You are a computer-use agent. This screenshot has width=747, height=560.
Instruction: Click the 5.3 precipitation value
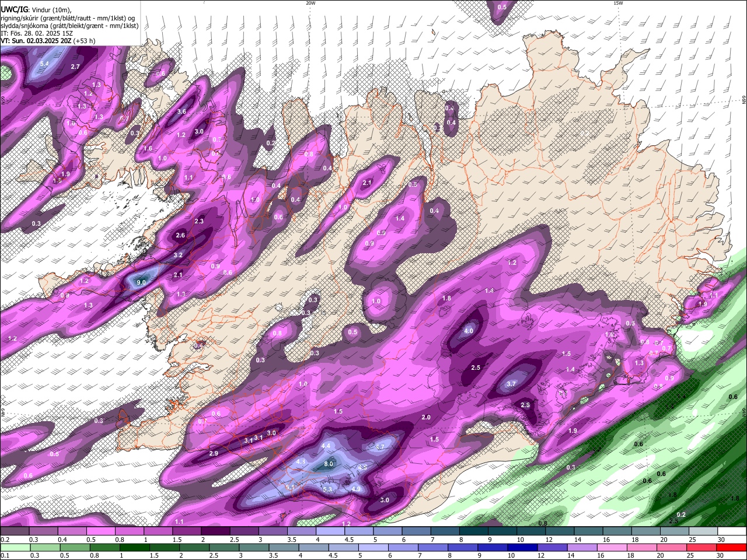(327, 489)
